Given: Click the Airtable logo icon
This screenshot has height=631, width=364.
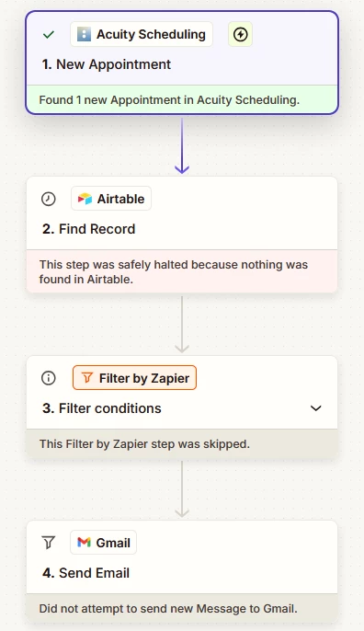Looking at the screenshot, I should click(85, 199).
